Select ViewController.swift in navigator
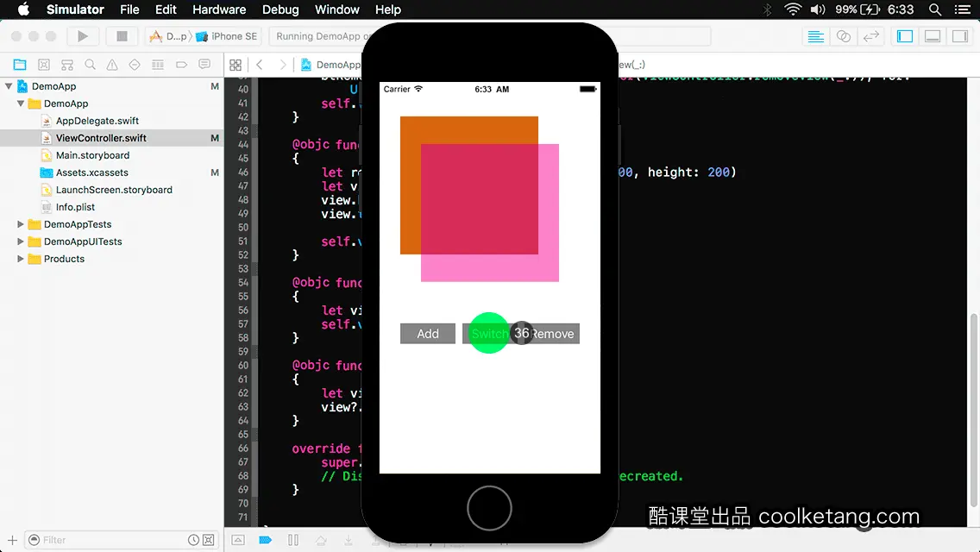 tap(101, 137)
